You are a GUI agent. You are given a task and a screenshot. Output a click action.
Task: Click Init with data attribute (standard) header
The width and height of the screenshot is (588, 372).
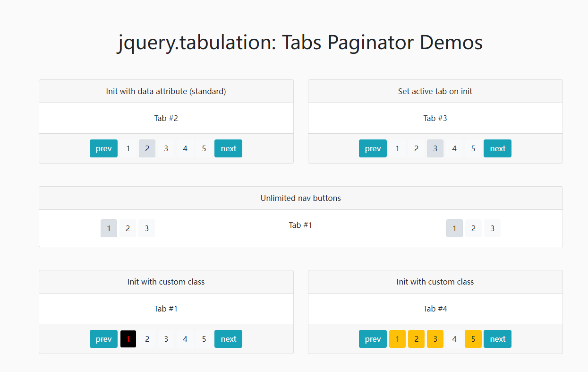(166, 91)
